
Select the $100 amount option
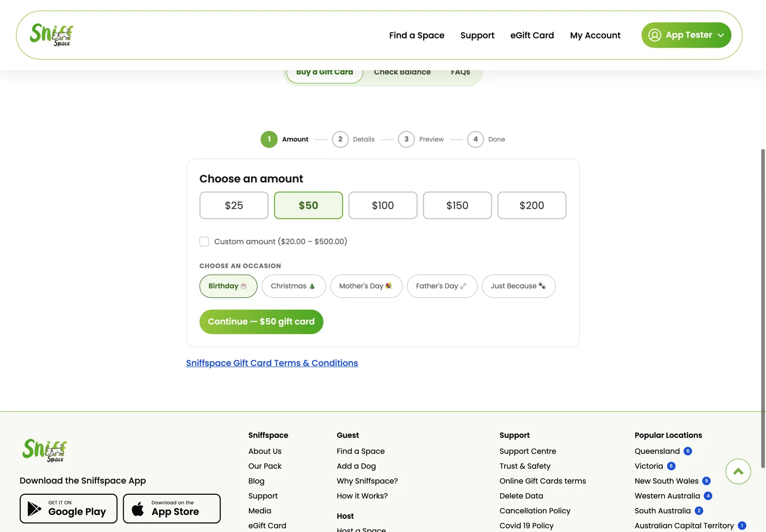[383, 205]
